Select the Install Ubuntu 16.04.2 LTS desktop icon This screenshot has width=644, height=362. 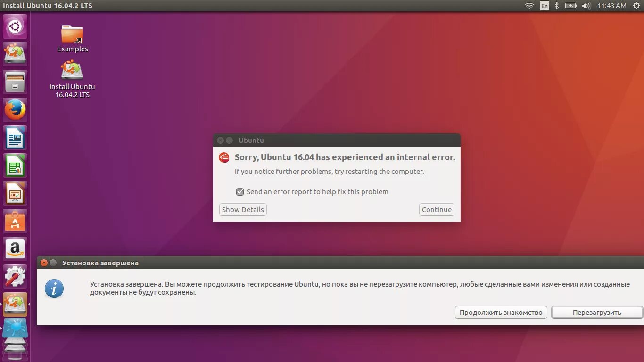[72, 79]
